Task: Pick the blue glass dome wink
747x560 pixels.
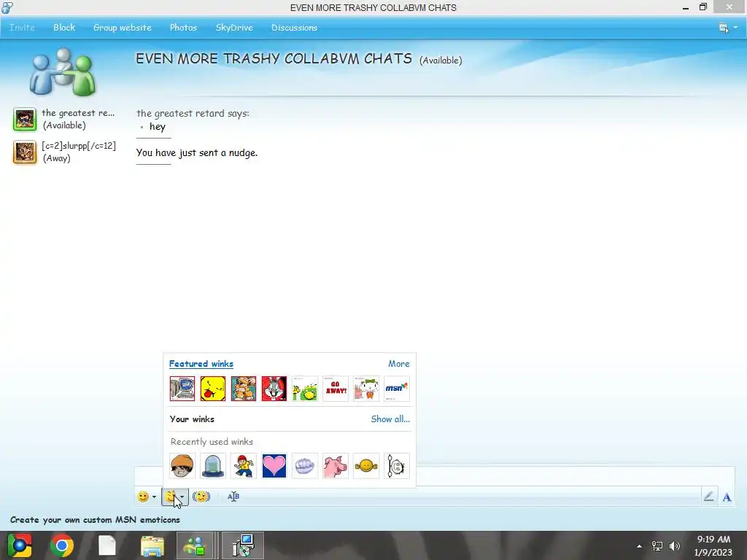Action: tap(213, 466)
